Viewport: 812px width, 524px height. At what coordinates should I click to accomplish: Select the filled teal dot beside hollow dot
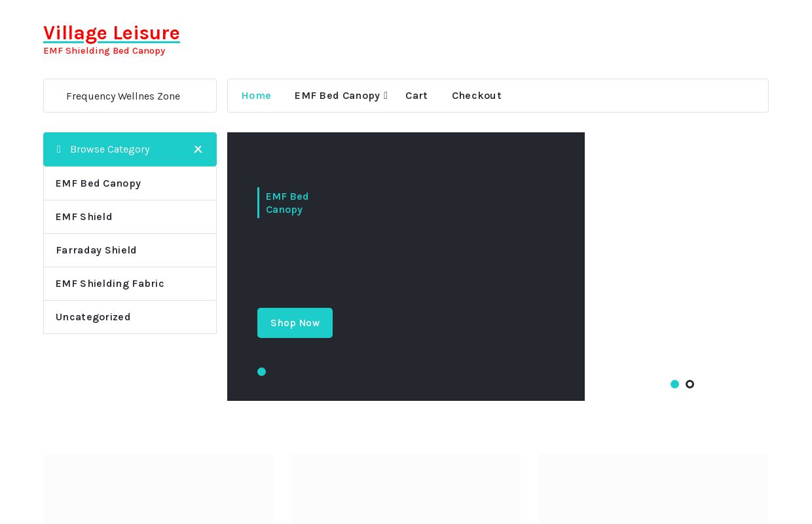(x=674, y=384)
